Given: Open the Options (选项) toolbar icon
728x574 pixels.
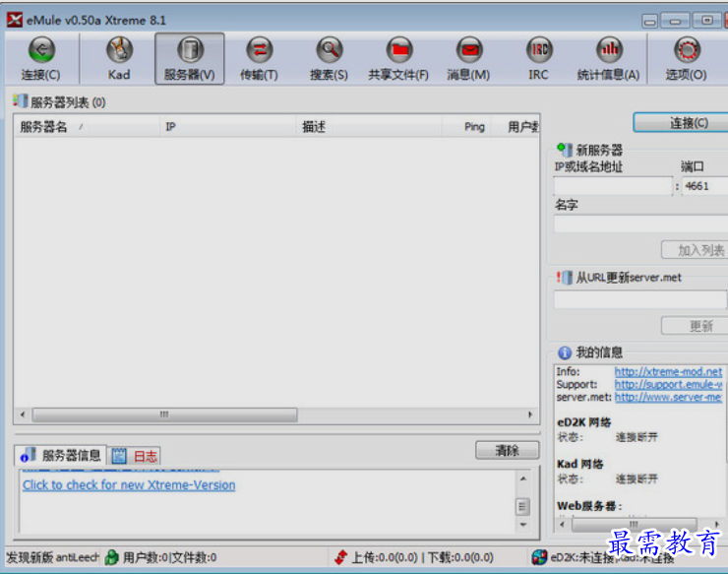Looking at the screenshot, I should coord(687,50).
